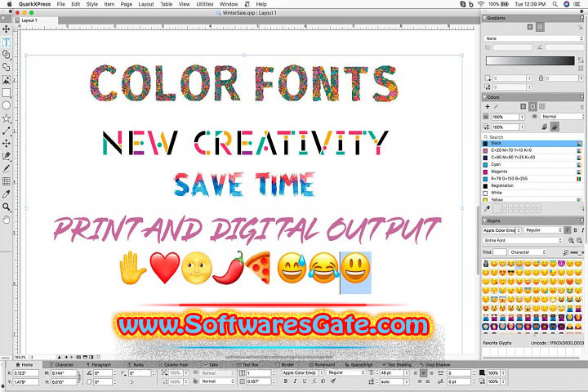Open gradient type None dropdown
588x392 pixels.
click(x=533, y=38)
